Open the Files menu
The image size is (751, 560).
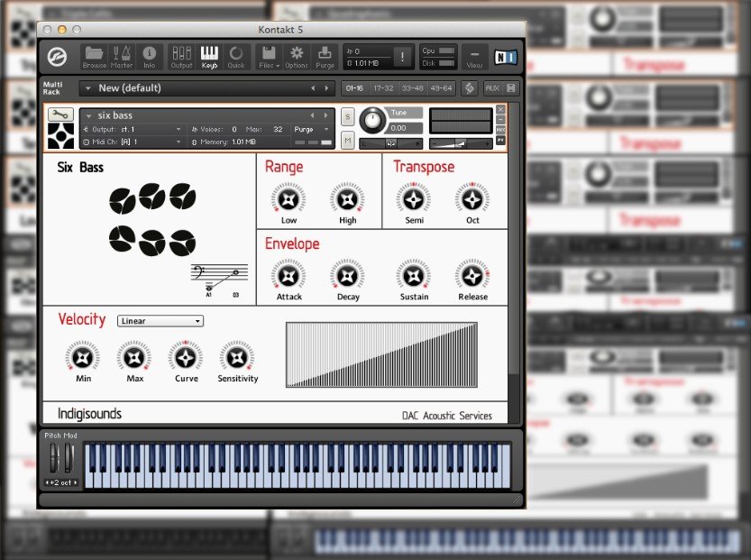(x=269, y=57)
